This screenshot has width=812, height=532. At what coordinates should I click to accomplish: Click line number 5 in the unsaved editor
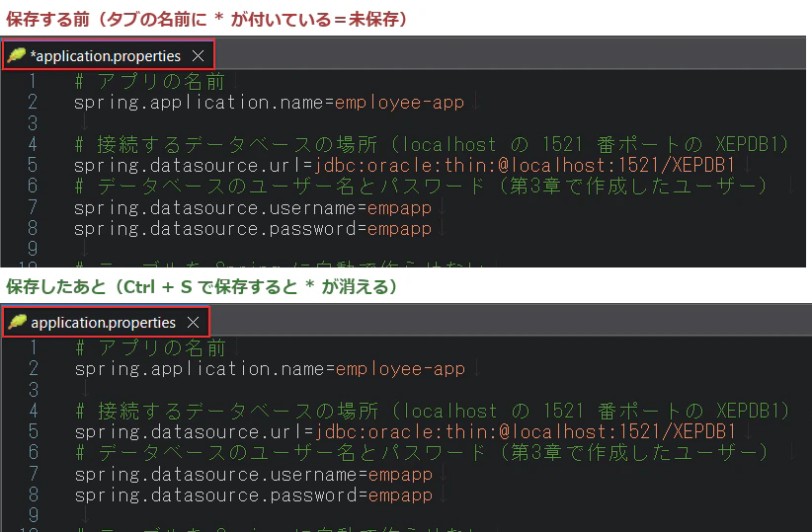coord(33,165)
